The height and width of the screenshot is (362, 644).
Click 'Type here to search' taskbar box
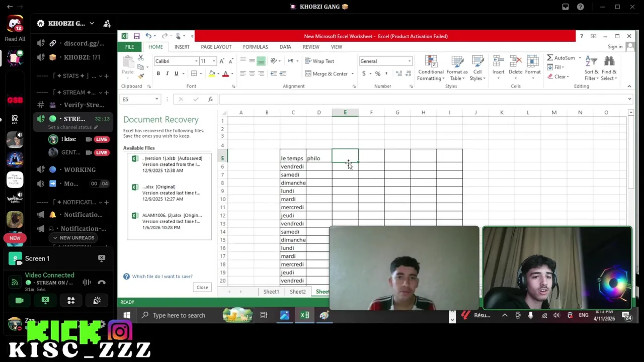(x=179, y=315)
